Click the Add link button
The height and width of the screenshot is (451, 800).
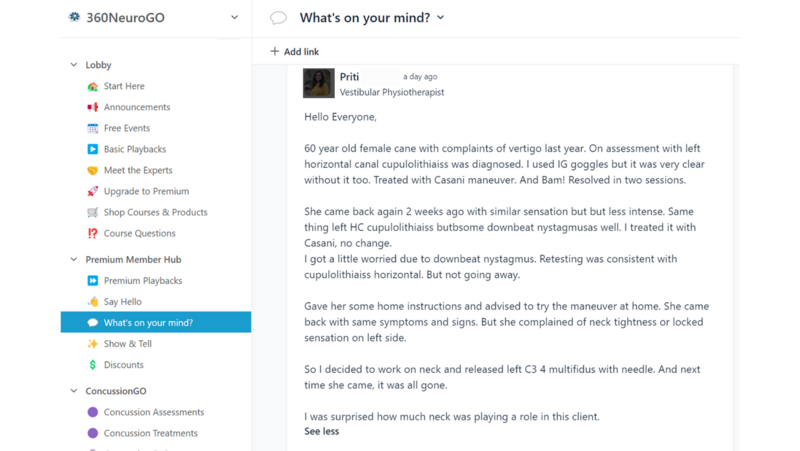295,52
